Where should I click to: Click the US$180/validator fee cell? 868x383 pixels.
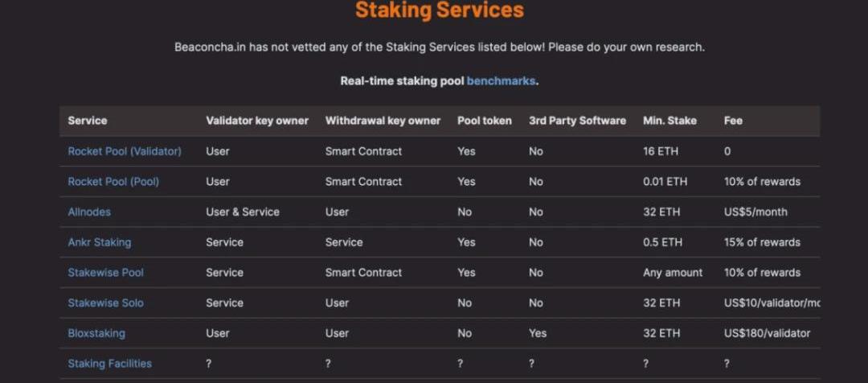point(767,333)
